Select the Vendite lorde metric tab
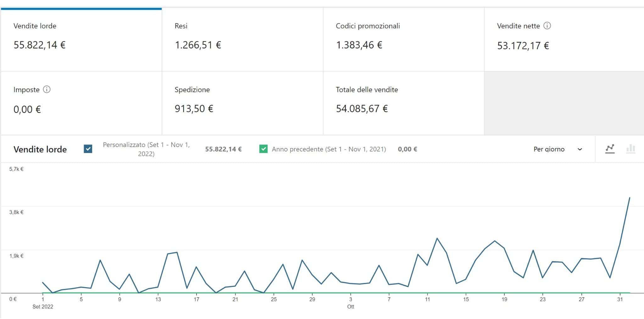The height and width of the screenshot is (319, 644). point(81,40)
